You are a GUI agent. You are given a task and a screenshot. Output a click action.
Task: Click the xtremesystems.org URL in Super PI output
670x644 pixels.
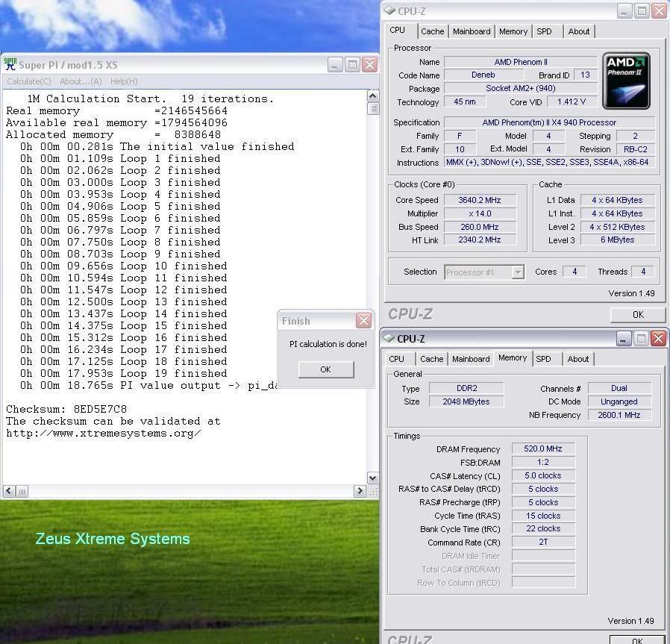(103, 434)
